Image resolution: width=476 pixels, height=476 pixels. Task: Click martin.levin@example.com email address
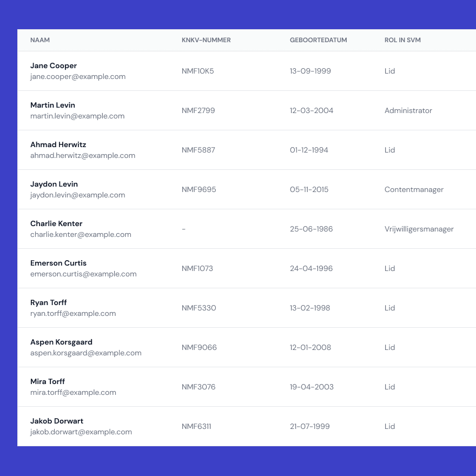pyautogui.click(x=77, y=116)
